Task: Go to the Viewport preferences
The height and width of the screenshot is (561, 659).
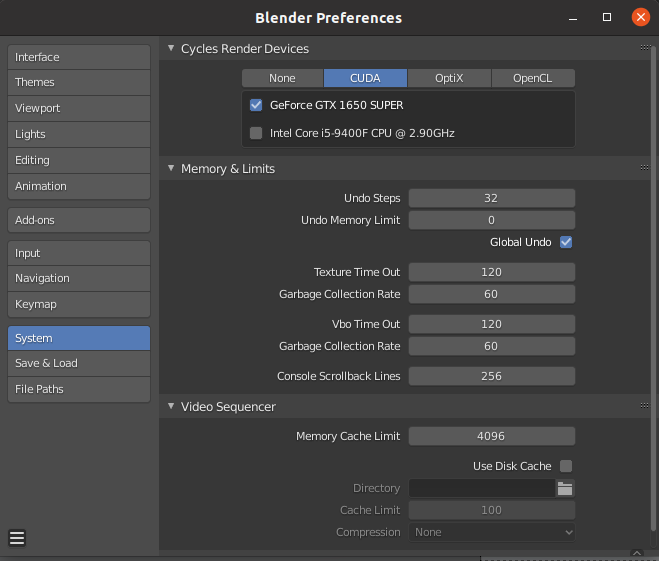Action: [x=79, y=108]
